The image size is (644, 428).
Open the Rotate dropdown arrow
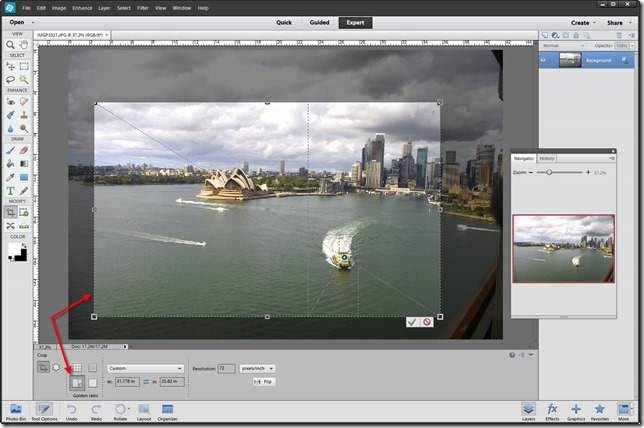129,409
